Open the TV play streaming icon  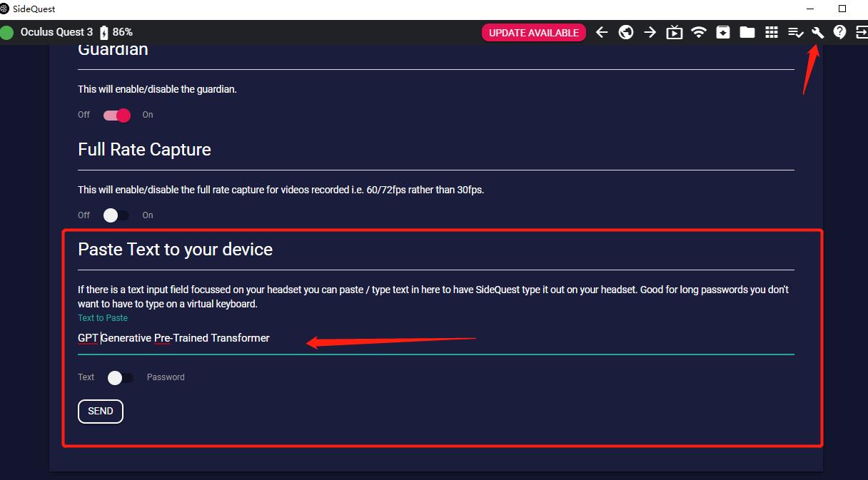[x=674, y=32]
